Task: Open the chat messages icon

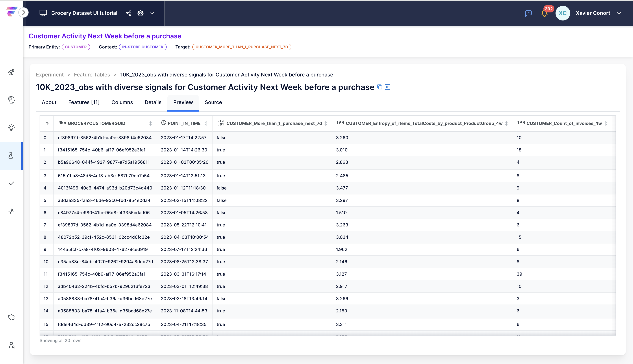Action: click(x=528, y=13)
